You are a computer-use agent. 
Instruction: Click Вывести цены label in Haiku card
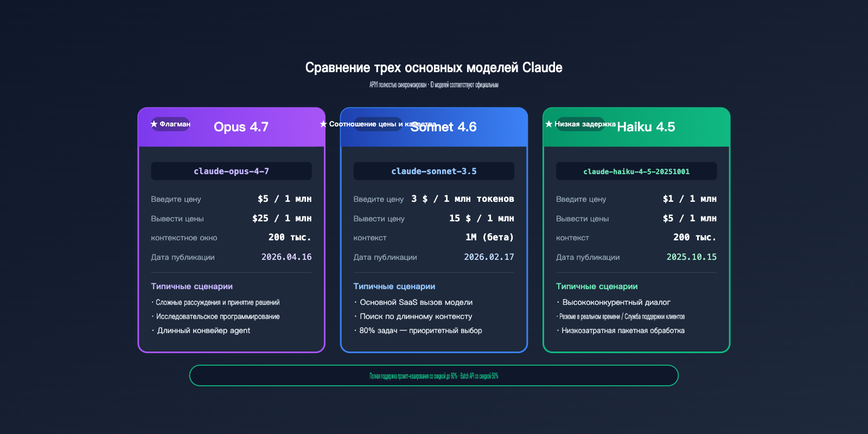pyautogui.click(x=583, y=219)
